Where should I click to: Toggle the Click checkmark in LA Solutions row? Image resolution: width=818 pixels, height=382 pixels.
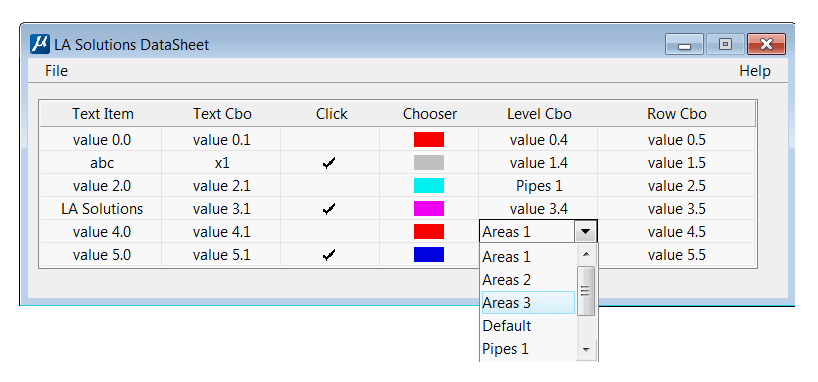point(329,209)
